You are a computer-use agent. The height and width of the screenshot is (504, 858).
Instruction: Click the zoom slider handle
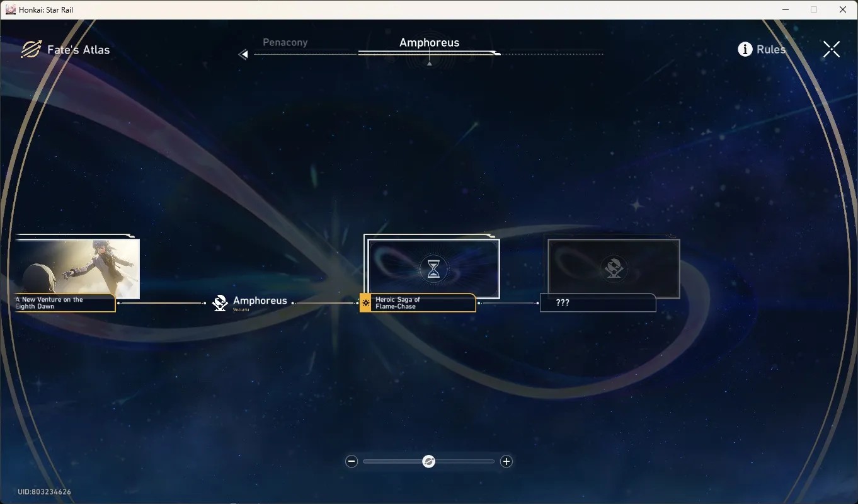click(428, 462)
